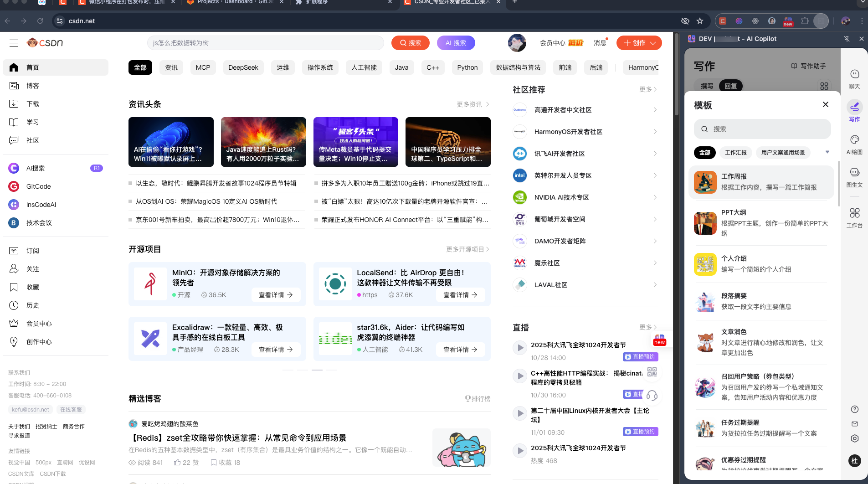Select the 工作汇报 template filter
Viewport: 868px width, 484px height.
pos(736,153)
